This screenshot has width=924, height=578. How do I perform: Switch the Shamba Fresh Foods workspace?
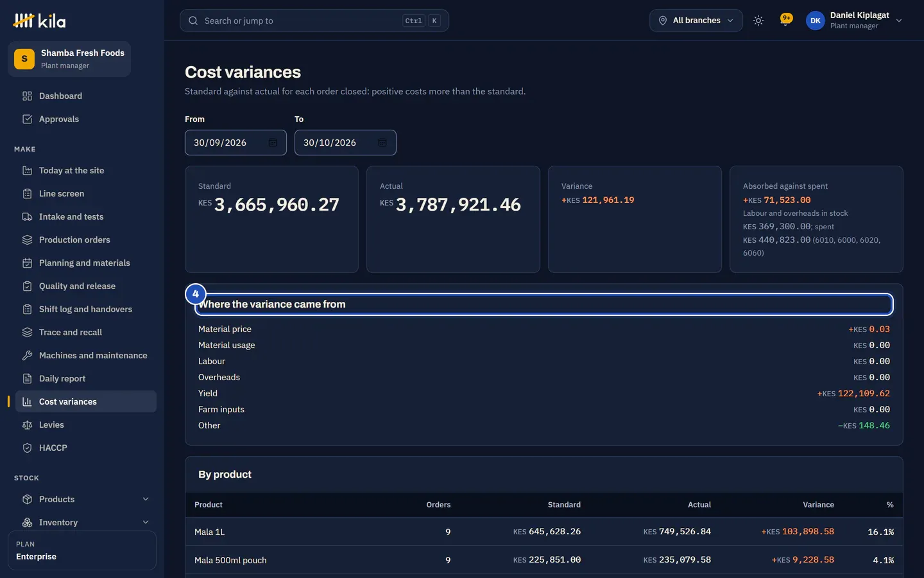69,59
